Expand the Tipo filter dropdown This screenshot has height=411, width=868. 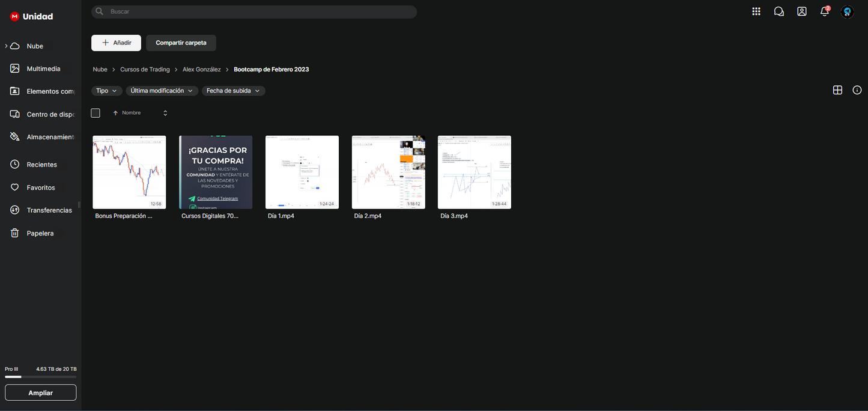click(107, 91)
